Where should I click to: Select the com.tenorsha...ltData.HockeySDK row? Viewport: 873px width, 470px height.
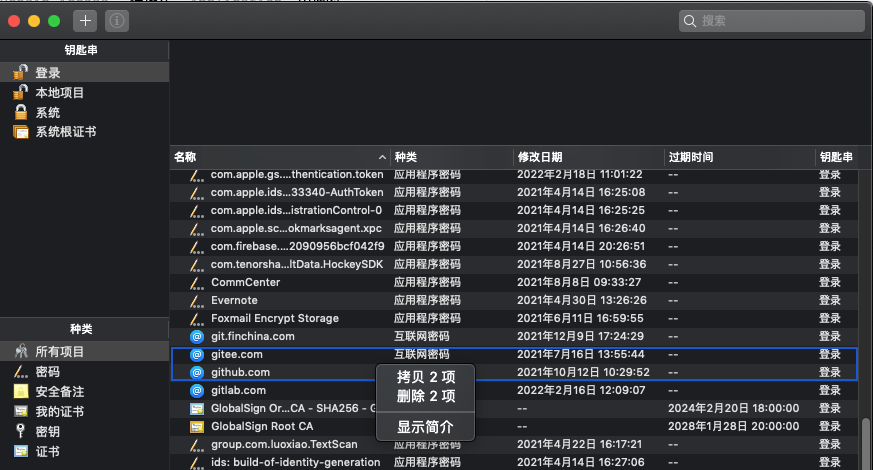514,265
